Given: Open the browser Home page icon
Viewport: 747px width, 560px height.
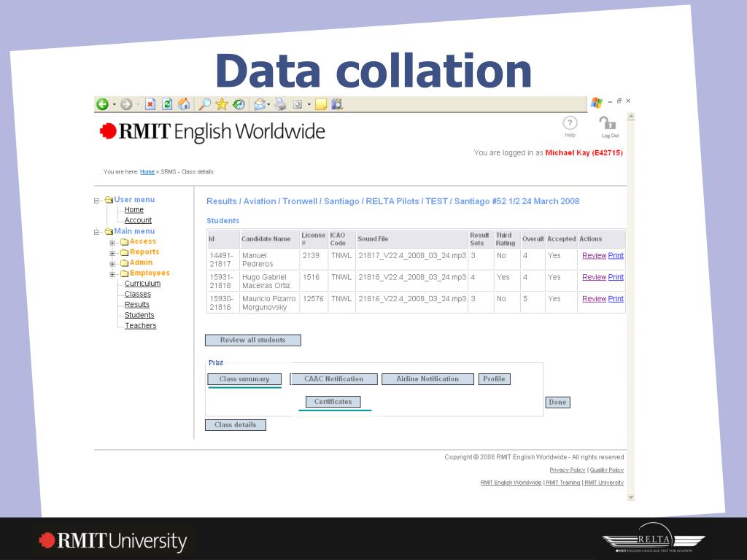Looking at the screenshot, I should pyautogui.click(x=185, y=104).
